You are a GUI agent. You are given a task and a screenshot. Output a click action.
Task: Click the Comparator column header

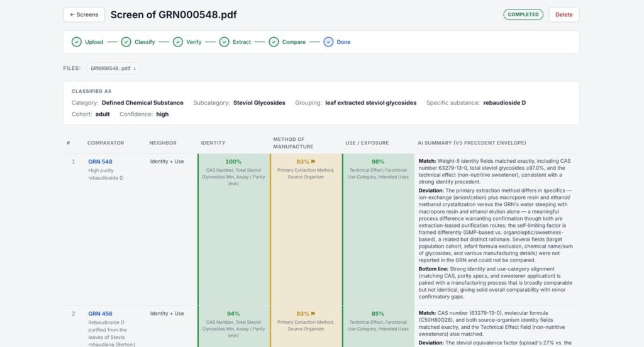[x=106, y=143]
